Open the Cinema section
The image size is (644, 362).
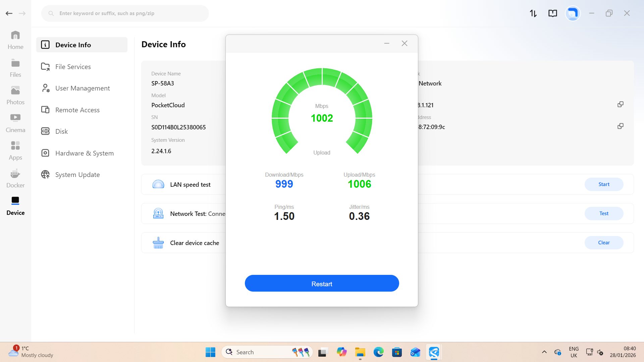[15, 122]
